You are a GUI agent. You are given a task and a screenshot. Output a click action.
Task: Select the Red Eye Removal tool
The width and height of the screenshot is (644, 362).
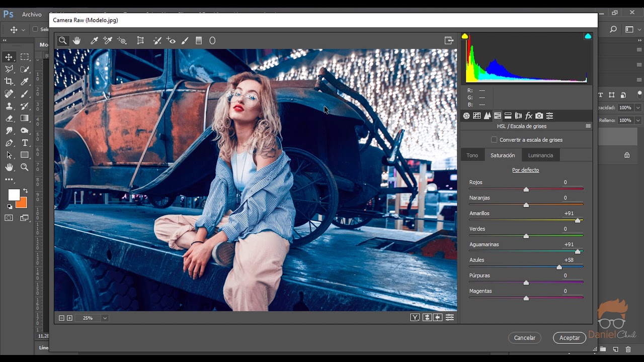[171, 41]
